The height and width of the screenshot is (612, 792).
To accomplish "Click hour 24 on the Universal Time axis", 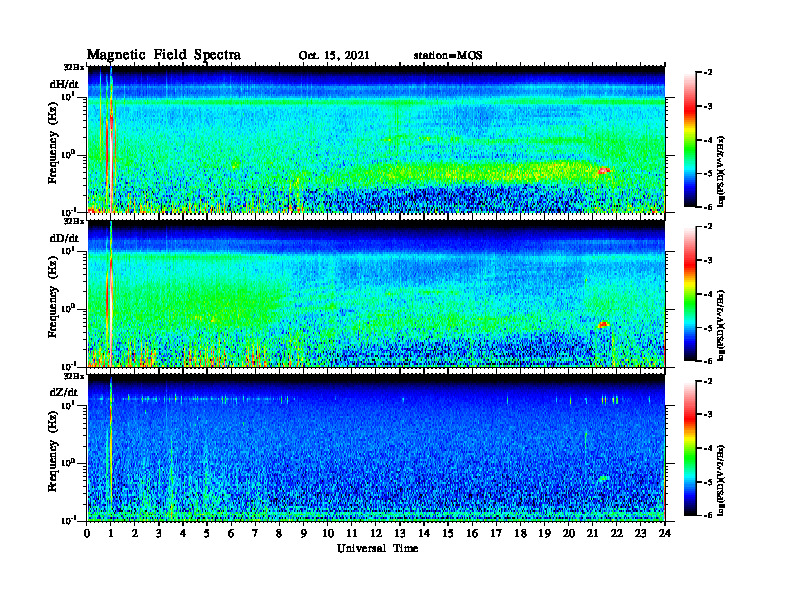I will (665, 534).
